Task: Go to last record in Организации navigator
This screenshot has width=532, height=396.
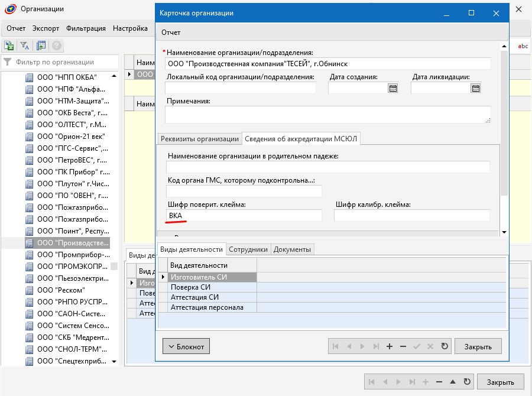Action: point(412,382)
